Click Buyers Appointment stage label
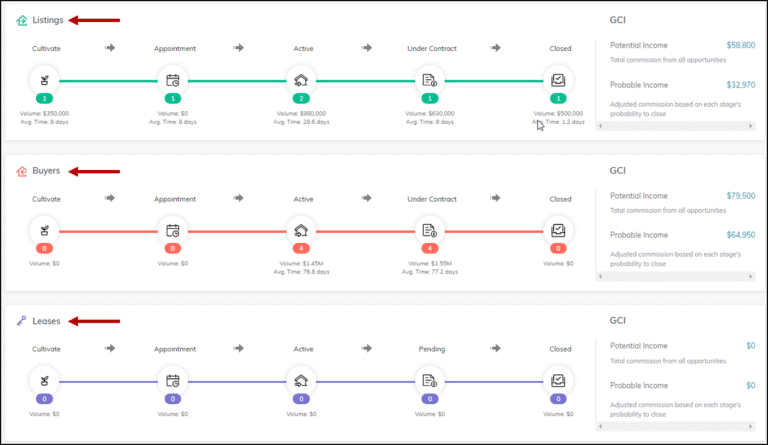 coord(174,199)
